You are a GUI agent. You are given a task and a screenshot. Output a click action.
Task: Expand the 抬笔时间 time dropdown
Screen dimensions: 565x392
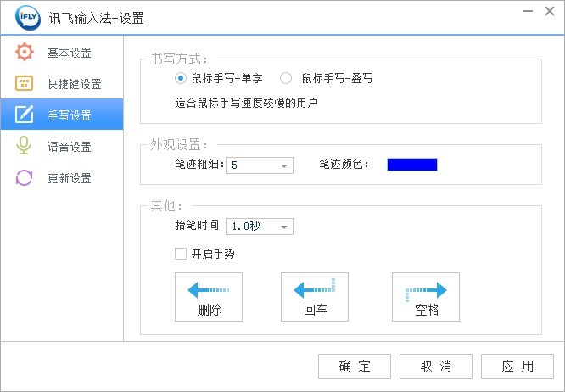pyautogui.click(x=284, y=227)
